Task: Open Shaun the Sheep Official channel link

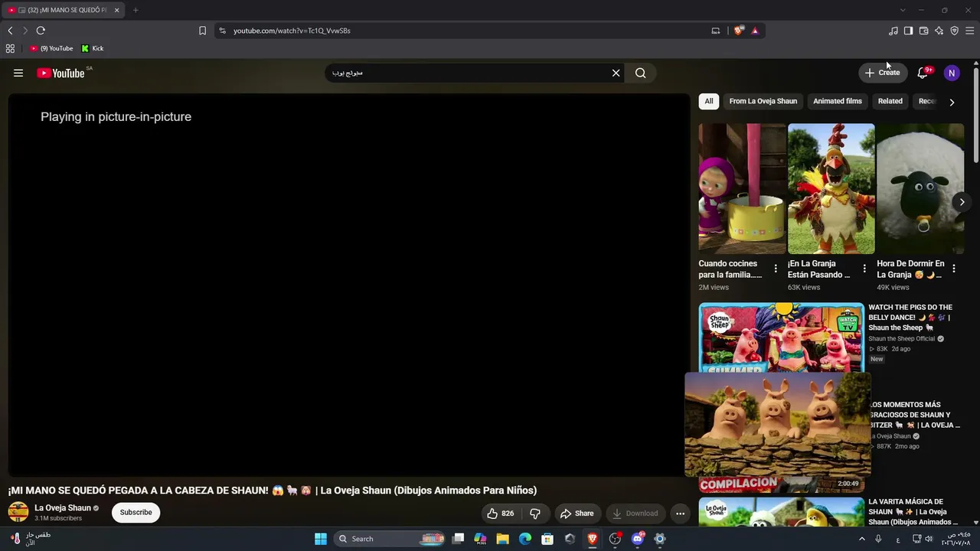Action: pos(902,339)
